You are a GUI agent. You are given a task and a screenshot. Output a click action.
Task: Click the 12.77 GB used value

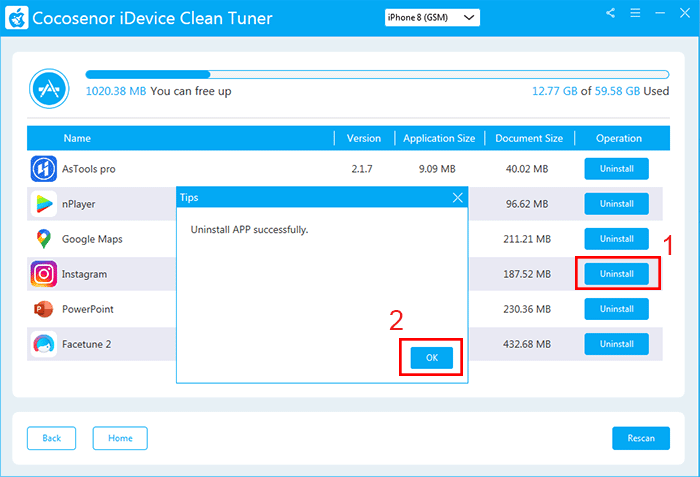click(554, 91)
